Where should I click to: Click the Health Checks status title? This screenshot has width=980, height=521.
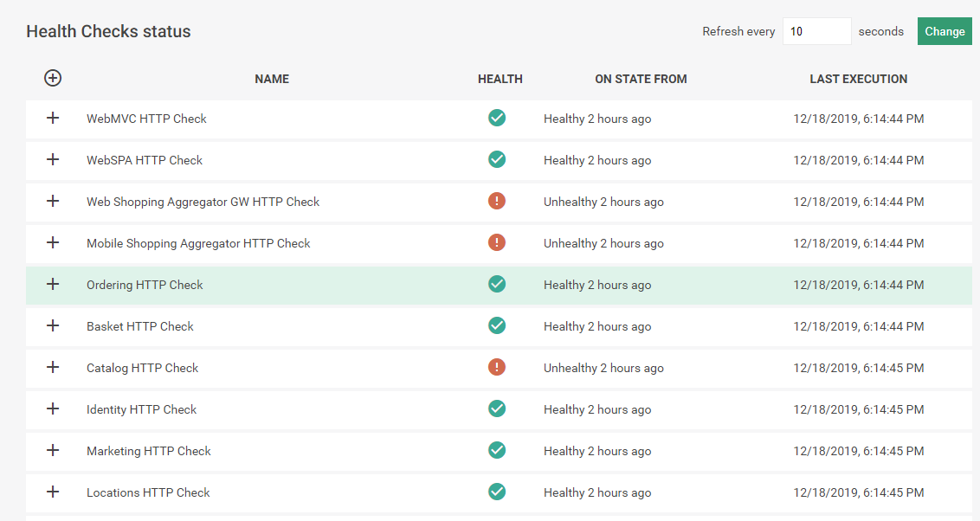[108, 31]
